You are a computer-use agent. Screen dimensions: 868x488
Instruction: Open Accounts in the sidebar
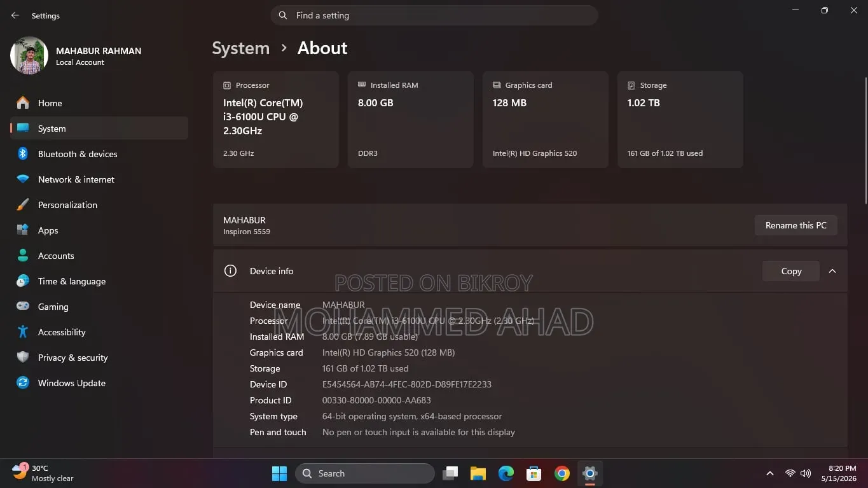click(99, 256)
